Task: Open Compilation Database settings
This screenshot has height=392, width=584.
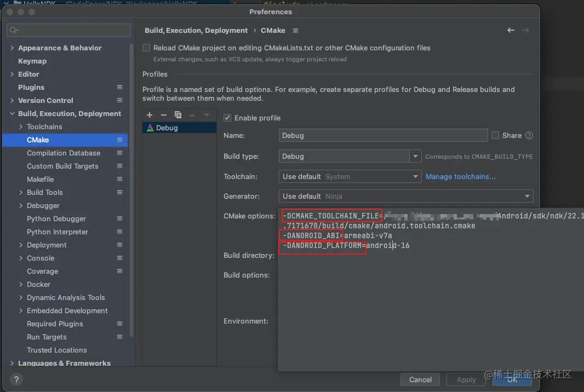Action: pos(64,153)
